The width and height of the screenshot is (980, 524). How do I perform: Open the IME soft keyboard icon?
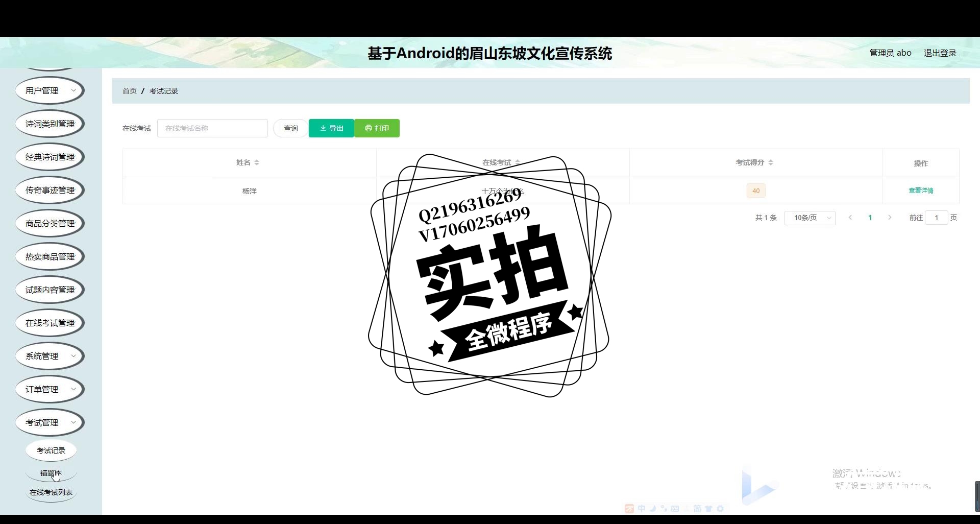click(675, 509)
